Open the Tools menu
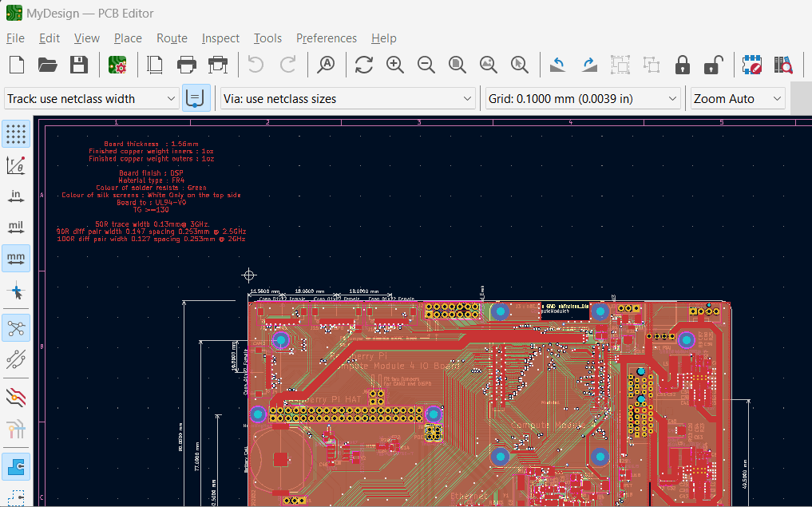This screenshot has height=507, width=812. click(267, 38)
